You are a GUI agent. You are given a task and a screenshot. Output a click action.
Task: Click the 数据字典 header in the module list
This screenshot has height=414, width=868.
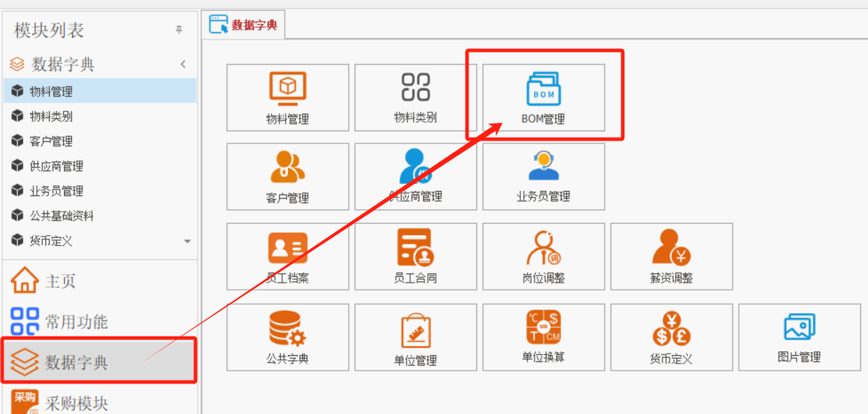(100, 64)
